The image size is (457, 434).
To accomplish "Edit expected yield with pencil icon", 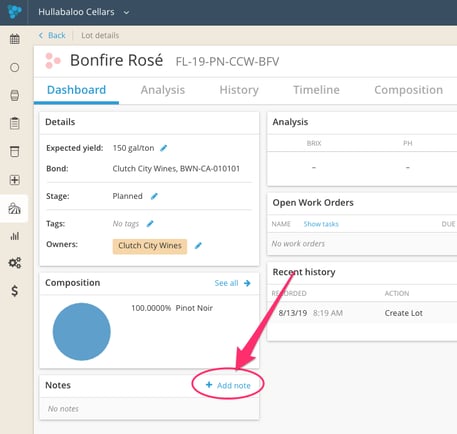I will pos(163,148).
